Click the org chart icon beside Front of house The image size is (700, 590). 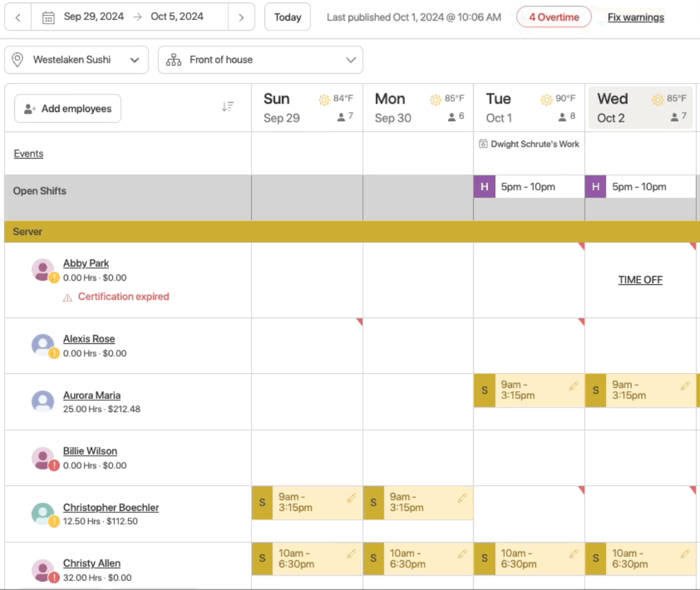tap(174, 60)
